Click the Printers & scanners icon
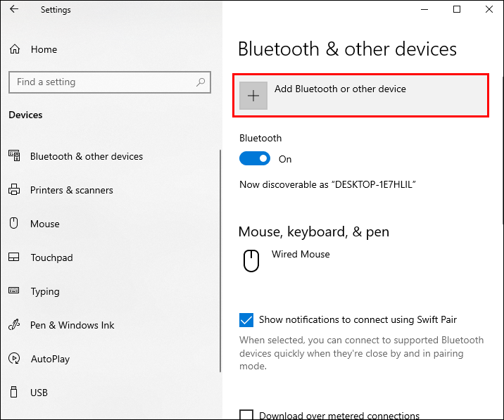 14,190
